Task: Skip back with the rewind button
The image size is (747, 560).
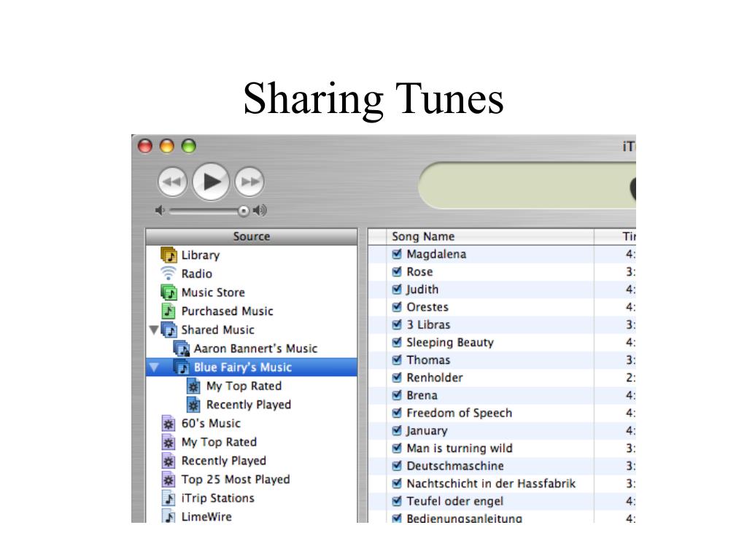Action: 172,182
